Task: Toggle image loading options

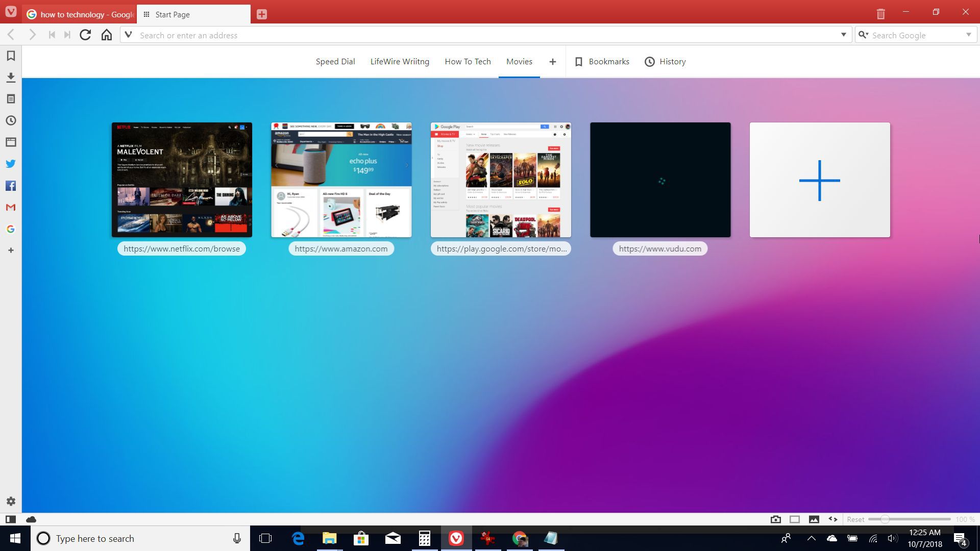Action: click(814, 519)
